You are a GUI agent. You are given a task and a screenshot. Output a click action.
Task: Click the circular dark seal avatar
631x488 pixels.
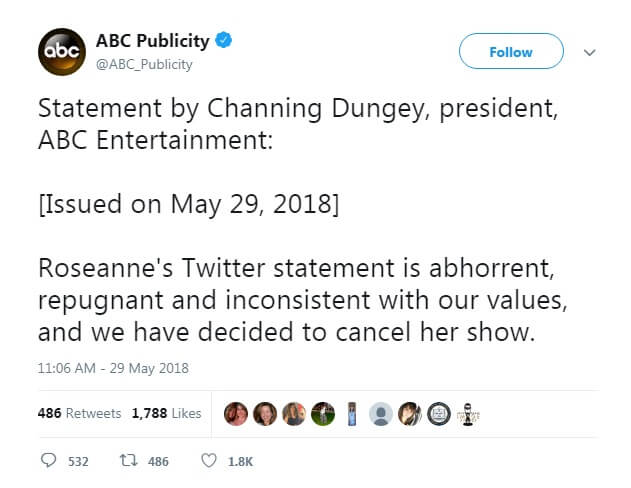[x=440, y=413]
